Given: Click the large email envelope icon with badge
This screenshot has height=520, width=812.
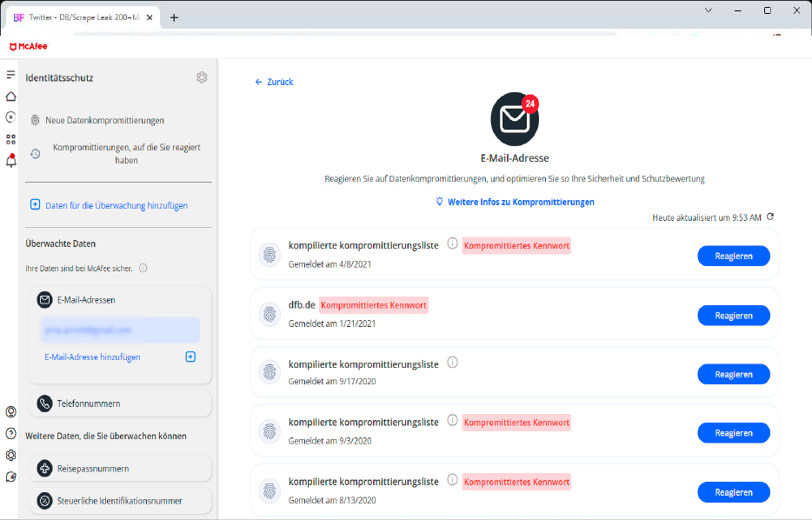Looking at the screenshot, I should [515, 119].
